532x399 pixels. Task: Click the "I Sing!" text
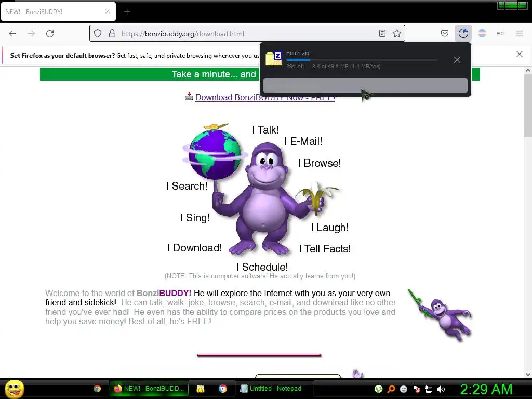point(195,218)
